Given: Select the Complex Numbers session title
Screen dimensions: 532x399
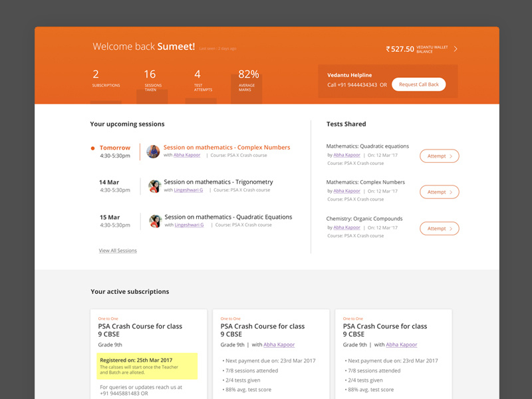Looking at the screenshot, I should 226,147.
